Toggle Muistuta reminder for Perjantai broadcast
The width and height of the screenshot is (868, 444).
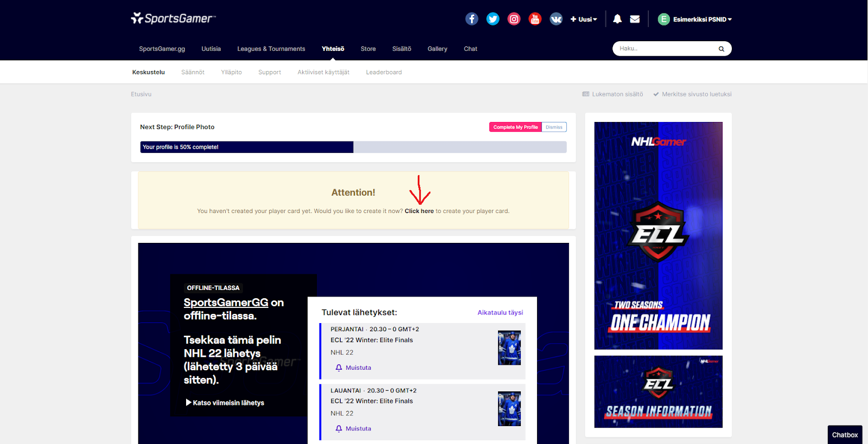click(353, 368)
